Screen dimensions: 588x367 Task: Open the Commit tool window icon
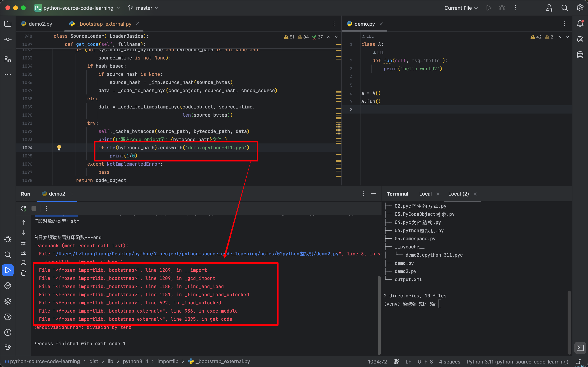pos(8,39)
